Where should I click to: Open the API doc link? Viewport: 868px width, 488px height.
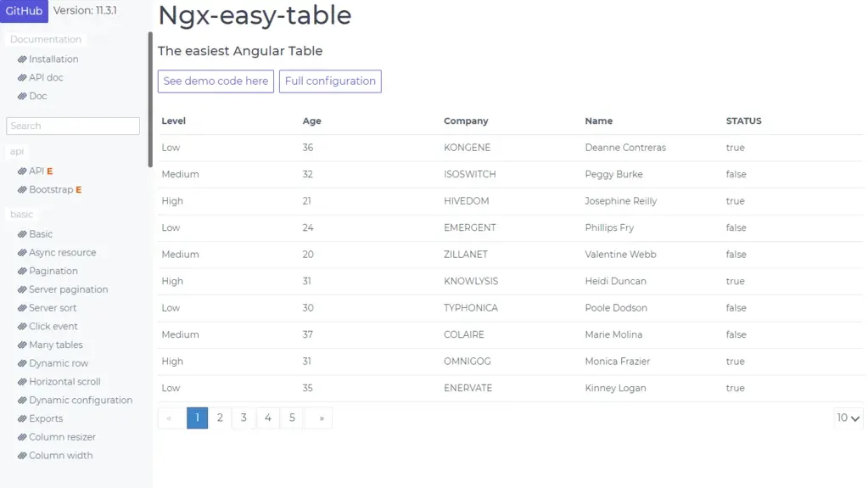tap(46, 77)
